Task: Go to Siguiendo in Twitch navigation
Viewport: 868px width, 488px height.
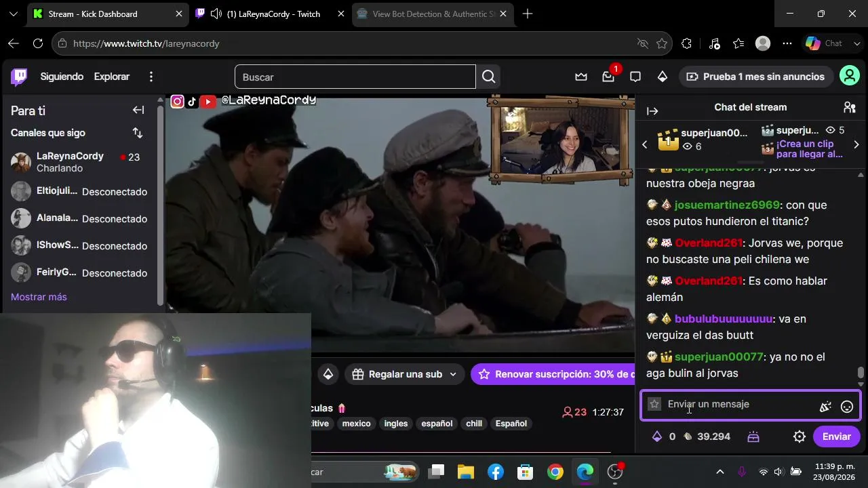Action: click(62, 77)
